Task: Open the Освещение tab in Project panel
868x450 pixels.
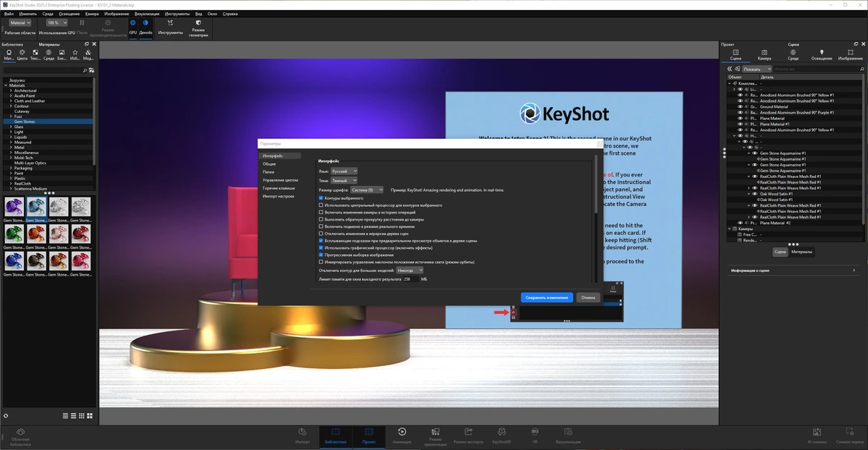Action: pyautogui.click(x=822, y=55)
